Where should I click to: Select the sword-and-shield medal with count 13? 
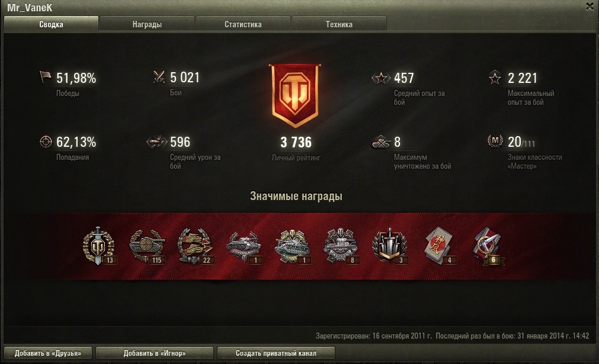coord(100,246)
